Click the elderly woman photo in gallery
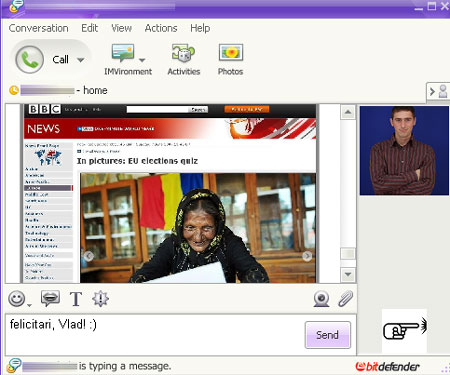The width and height of the screenshot is (450, 375). 198,228
